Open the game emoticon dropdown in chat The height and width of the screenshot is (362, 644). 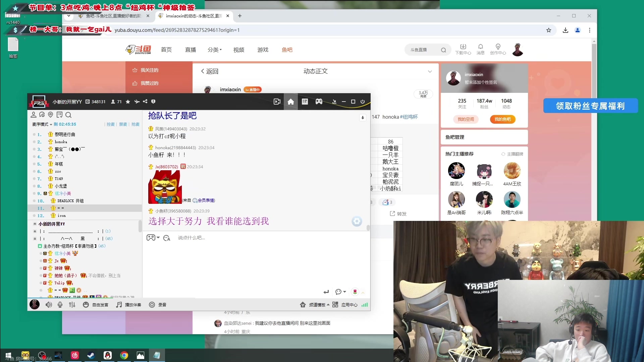tap(153, 238)
